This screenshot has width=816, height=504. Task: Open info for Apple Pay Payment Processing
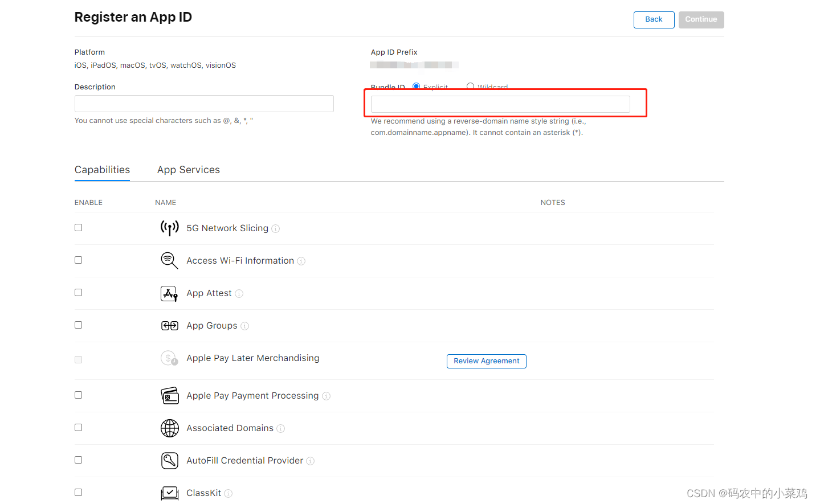(327, 396)
